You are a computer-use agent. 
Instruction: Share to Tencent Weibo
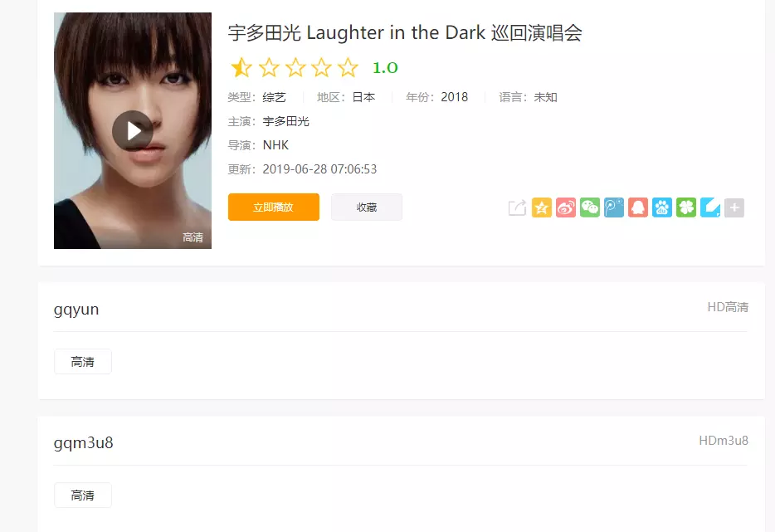pyautogui.click(x=614, y=207)
